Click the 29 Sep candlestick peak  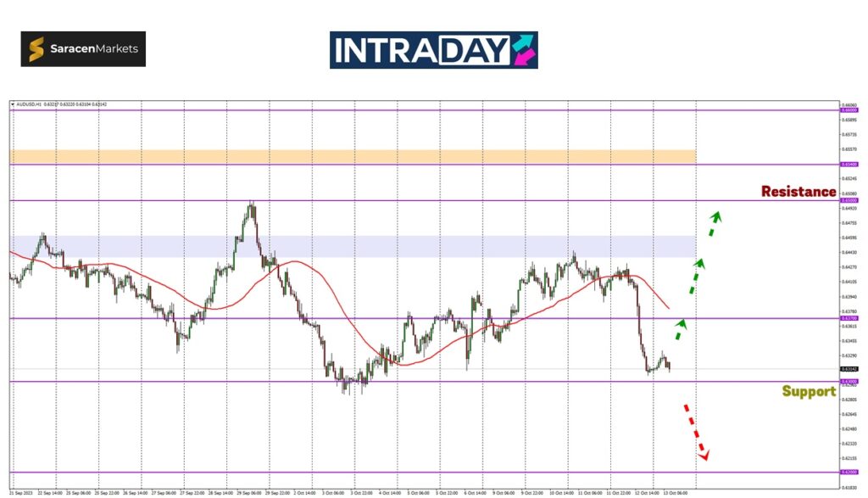(x=250, y=205)
